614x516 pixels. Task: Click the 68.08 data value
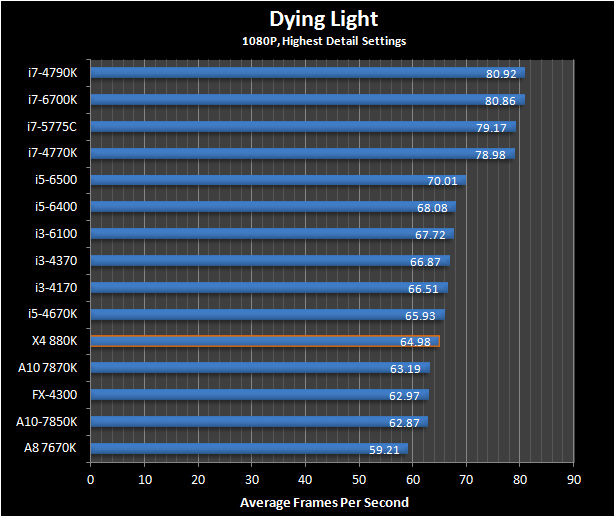(432, 208)
